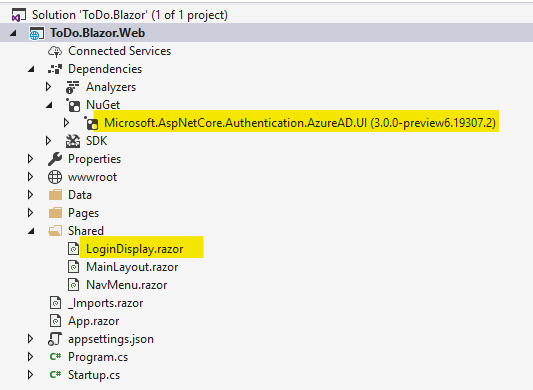Select LoginDisplay.razor file name
This screenshot has height=390, width=533.
pyautogui.click(x=135, y=249)
